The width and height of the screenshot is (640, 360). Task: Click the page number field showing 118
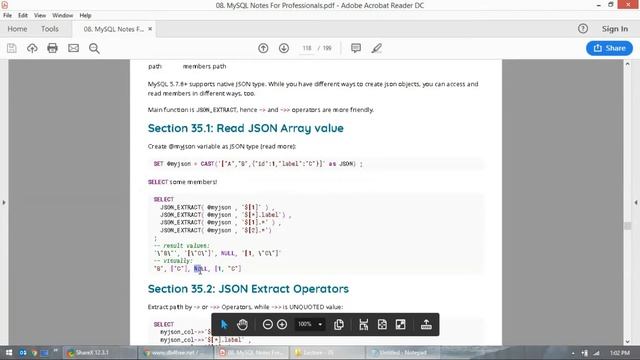click(307, 48)
